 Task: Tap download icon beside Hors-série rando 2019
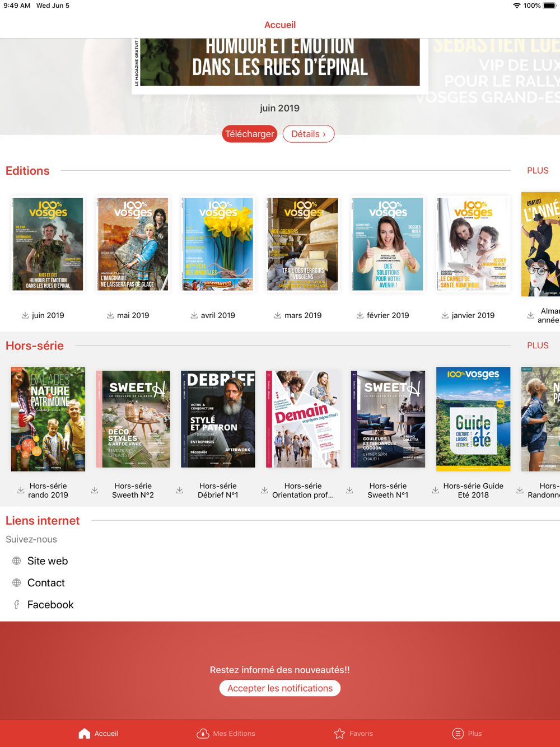click(x=21, y=490)
